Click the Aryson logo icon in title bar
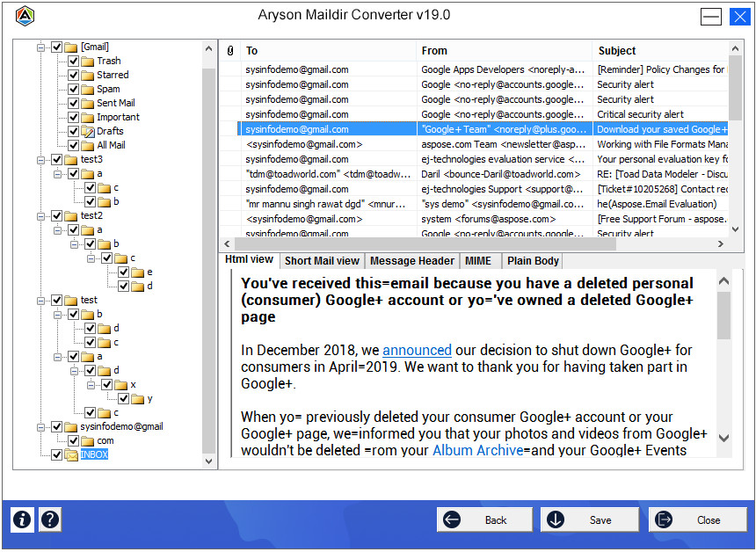This screenshot has width=756, height=552. (25, 17)
